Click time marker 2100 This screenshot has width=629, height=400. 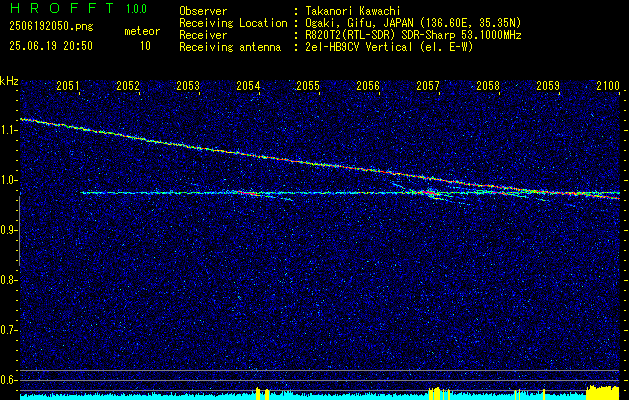[608, 85]
